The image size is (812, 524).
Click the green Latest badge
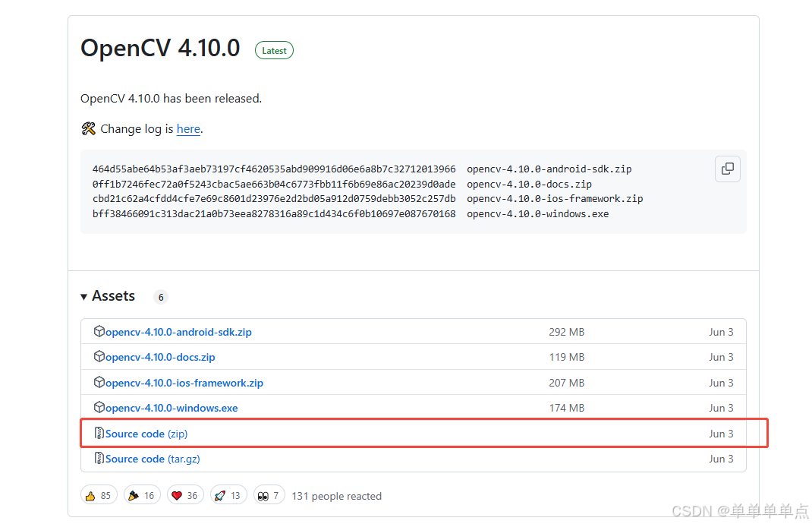pyautogui.click(x=274, y=50)
